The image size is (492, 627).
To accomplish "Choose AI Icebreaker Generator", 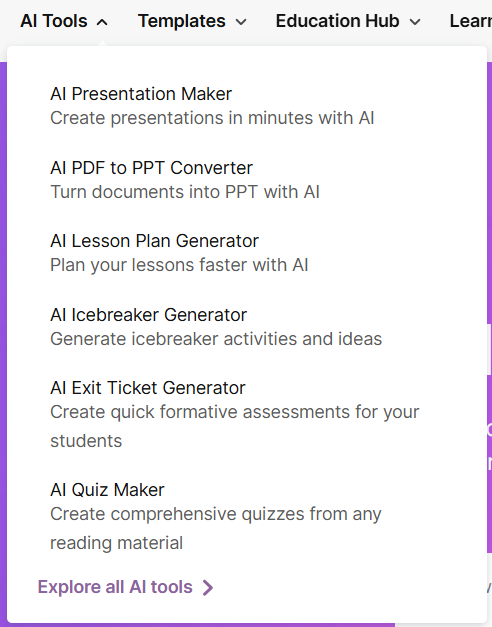I will coord(148,315).
